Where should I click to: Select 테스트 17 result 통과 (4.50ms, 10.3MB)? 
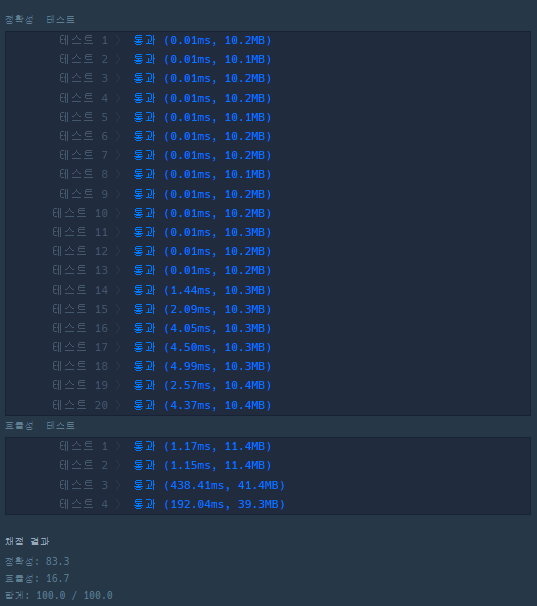click(x=203, y=347)
